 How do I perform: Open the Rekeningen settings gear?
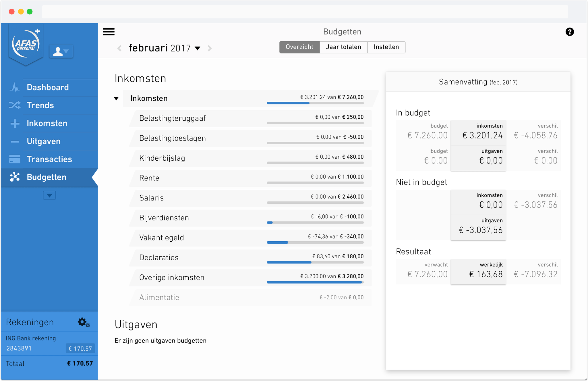83,322
